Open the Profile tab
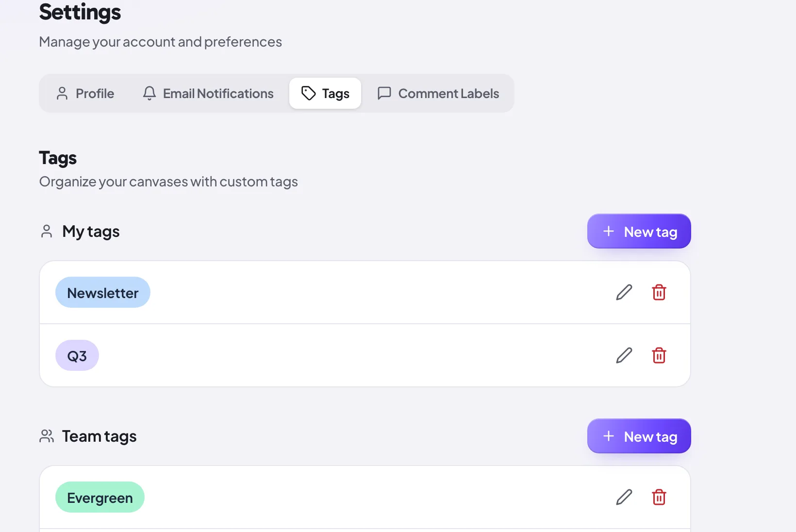This screenshot has width=796, height=532. [x=85, y=93]
